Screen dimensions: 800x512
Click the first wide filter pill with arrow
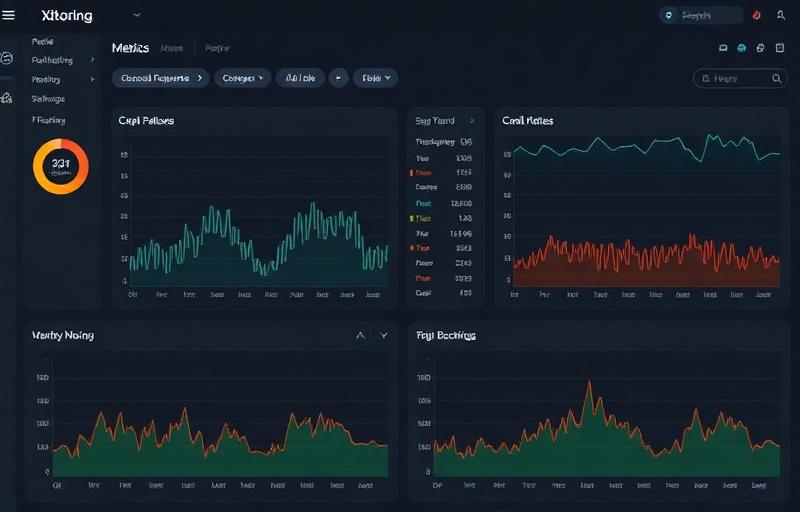click(x=160, y=77)
